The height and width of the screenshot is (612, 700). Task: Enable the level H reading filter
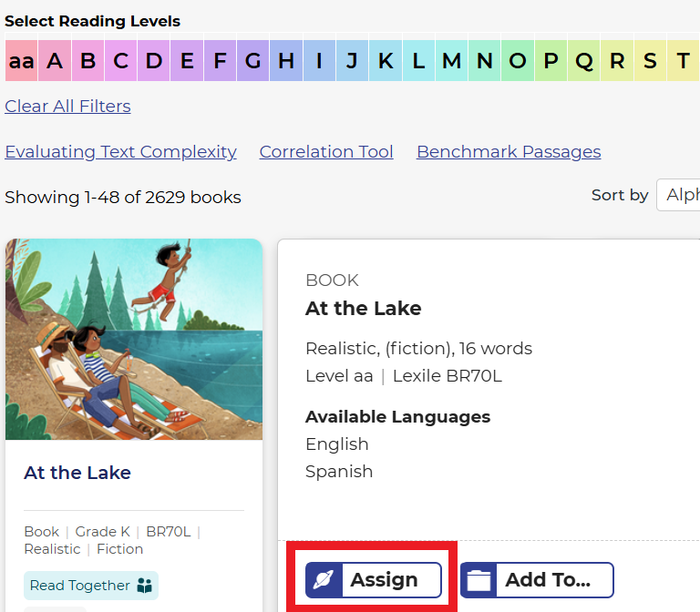[x=286, y=61]
